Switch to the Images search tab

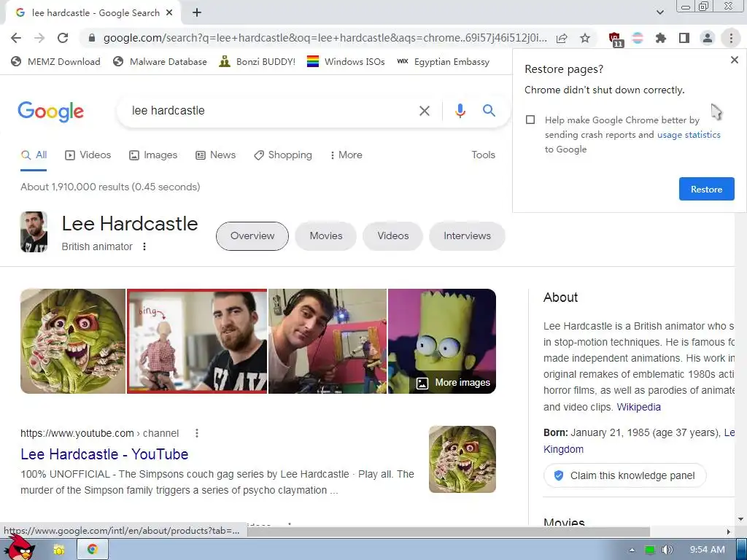(153, 155)
